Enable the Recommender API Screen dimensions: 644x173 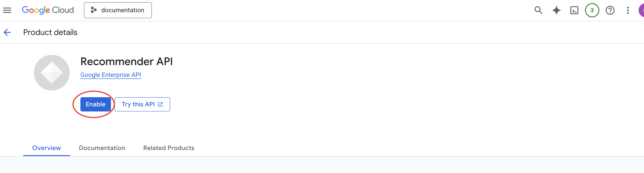click(x=96, y=104)
